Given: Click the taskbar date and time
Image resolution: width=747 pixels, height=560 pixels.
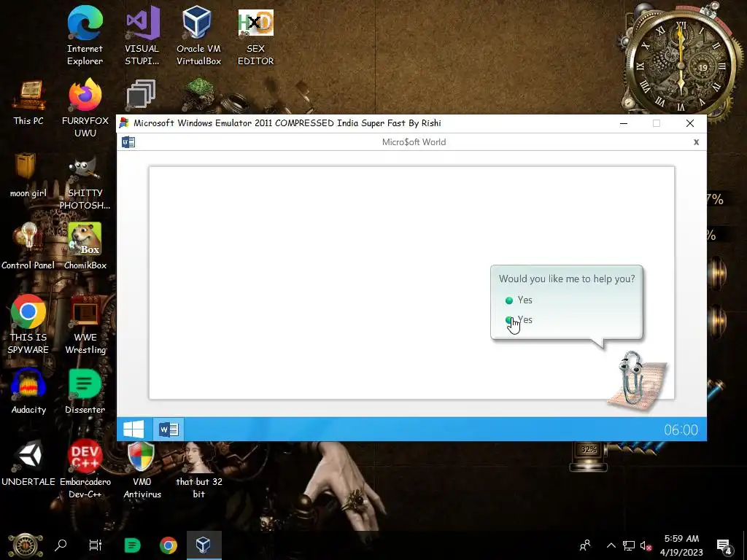Looking at the screenshot, I should point(681,545).
